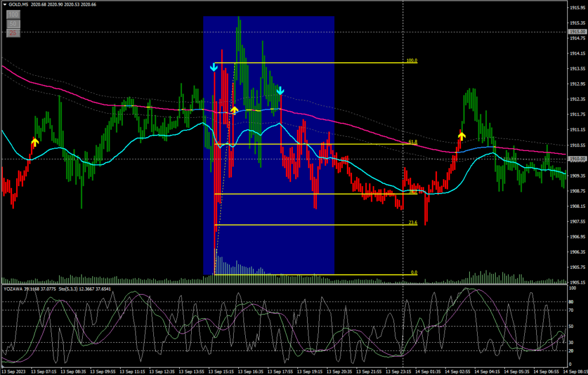Click the leftmost yellow up arrow signal
This screenshot has width=588, height=375.
click(x=34, y=141)
